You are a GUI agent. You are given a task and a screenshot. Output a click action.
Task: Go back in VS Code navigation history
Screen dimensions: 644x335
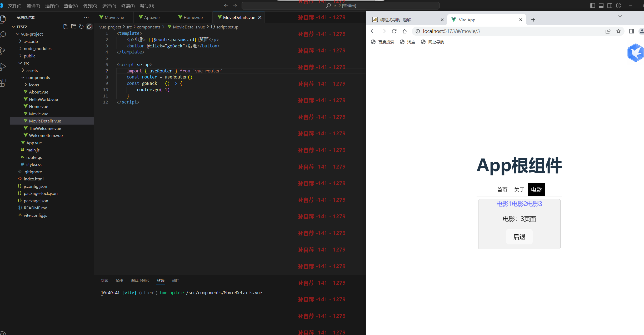[226, 6]
